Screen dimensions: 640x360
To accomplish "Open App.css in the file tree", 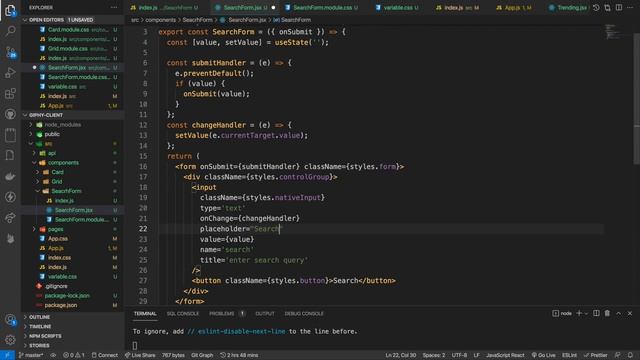I will coord(73,238).
